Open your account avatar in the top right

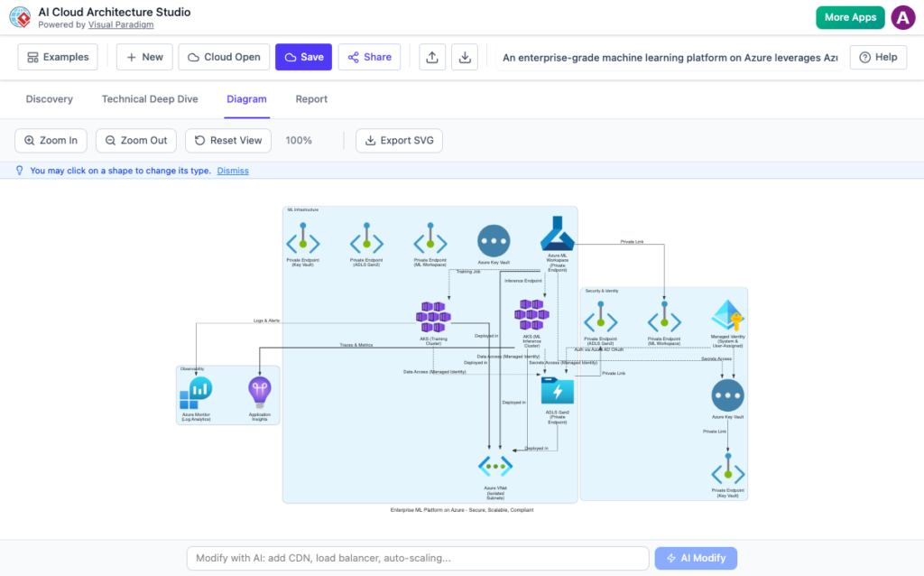[x=903, y=17]
